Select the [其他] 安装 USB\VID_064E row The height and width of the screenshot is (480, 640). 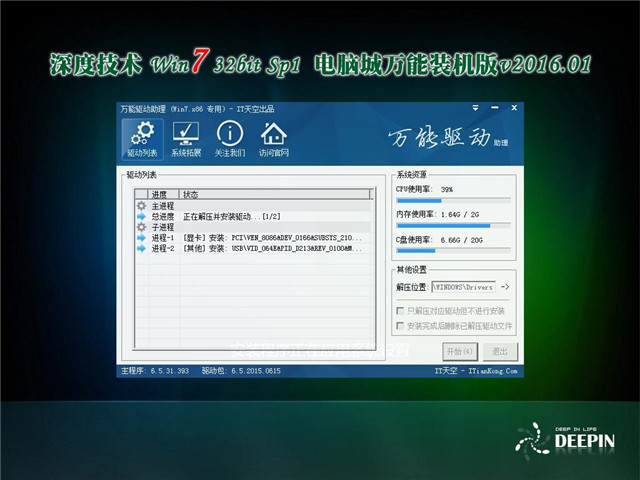pos(253,248)
